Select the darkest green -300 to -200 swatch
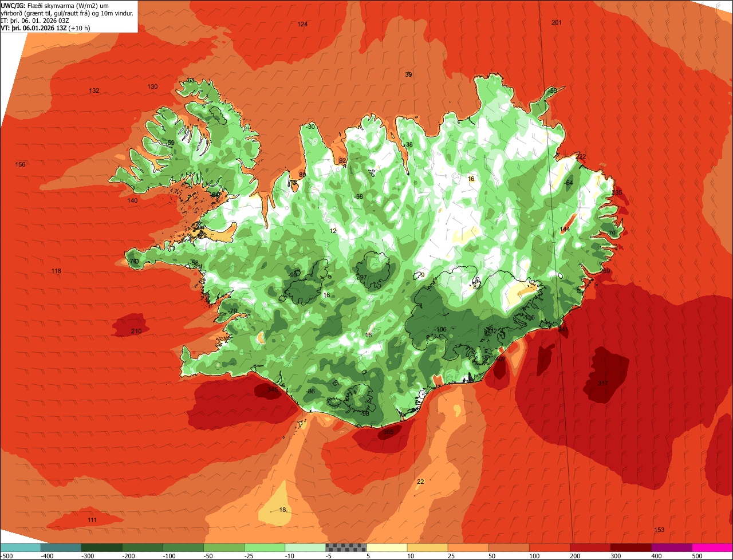 pos(103,547)
